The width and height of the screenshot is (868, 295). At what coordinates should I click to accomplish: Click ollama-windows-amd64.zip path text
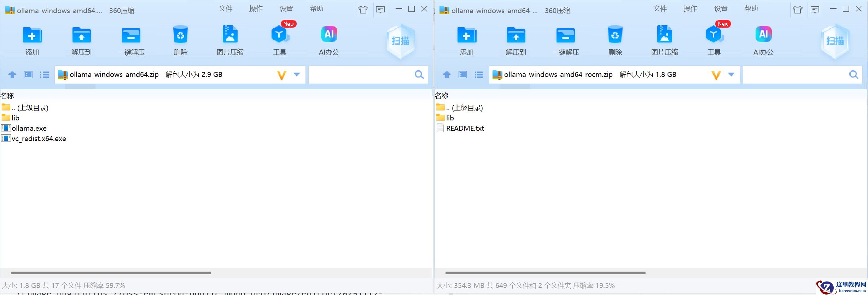tap(114, 75)
